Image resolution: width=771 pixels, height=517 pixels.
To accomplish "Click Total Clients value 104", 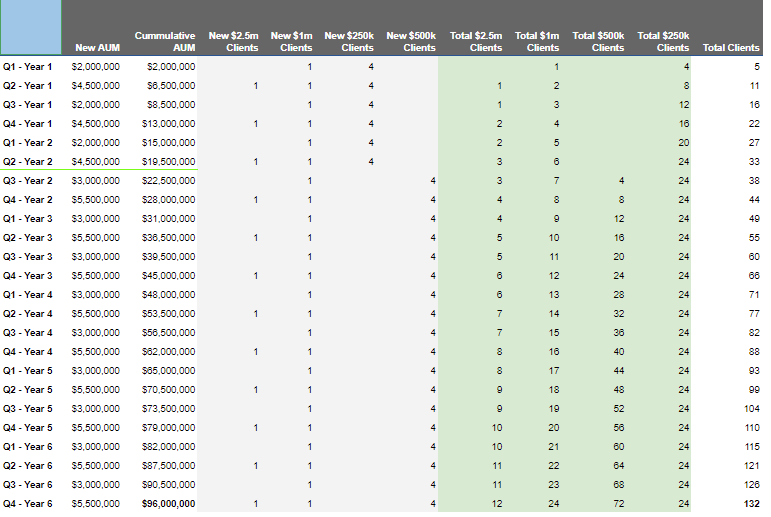I will [752, 409].
